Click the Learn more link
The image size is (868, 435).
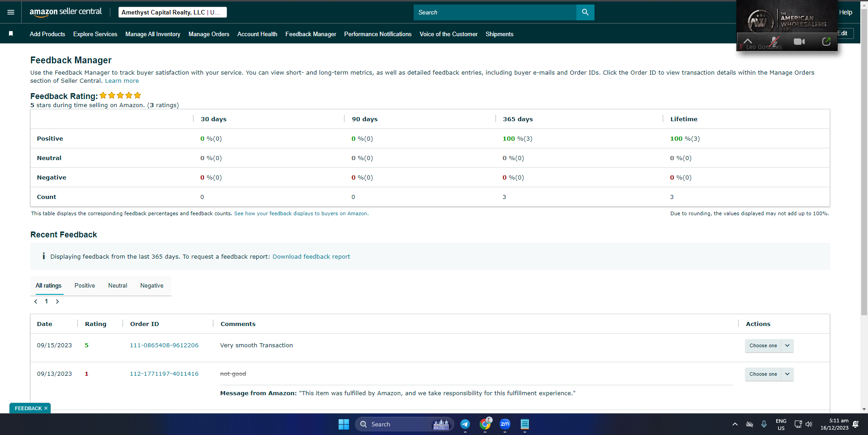[122, 81]
